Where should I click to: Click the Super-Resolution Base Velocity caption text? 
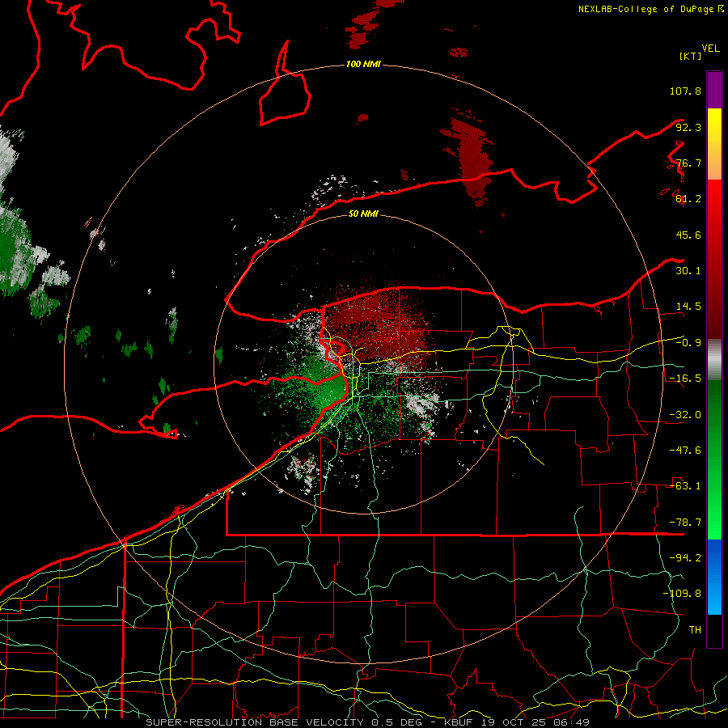pos(367,722)
